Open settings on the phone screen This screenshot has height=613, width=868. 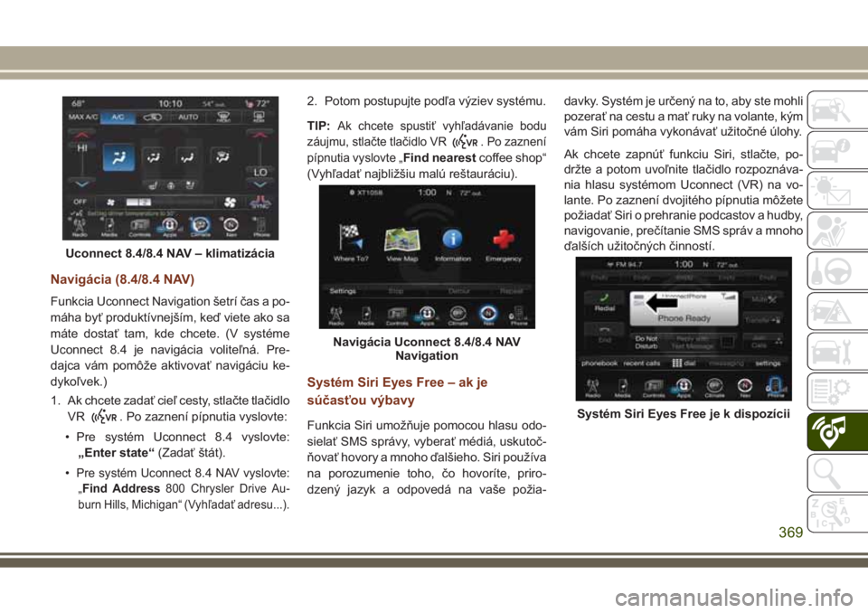pyautogui.click(x=769, y=363)
